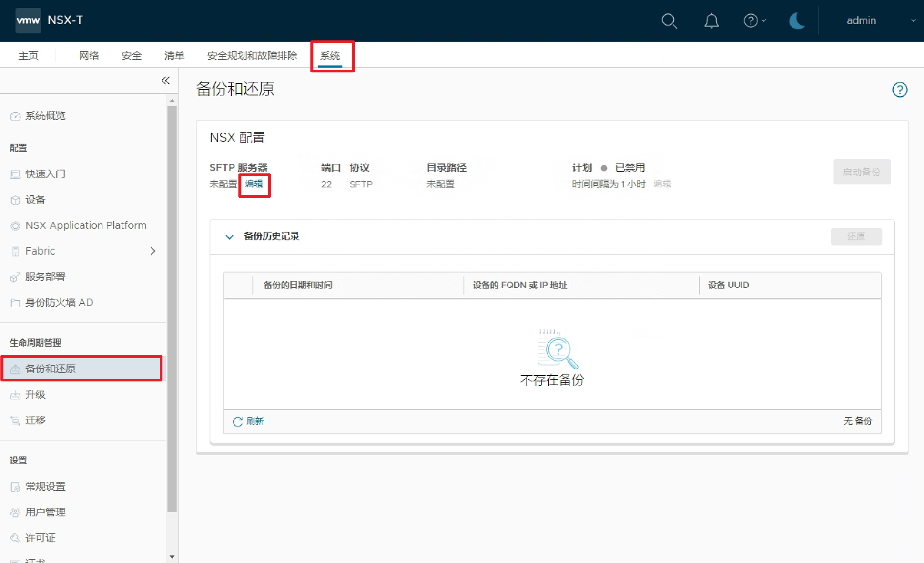
Task: Collapse the 备份历史记录 section chevron
Action: (x=229, y=236)
